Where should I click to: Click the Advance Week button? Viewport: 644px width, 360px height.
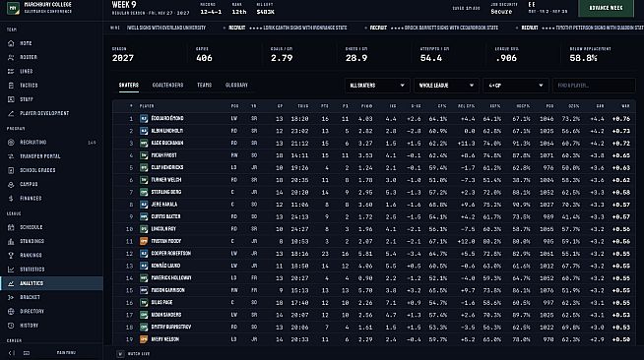(x=606, y=8)
